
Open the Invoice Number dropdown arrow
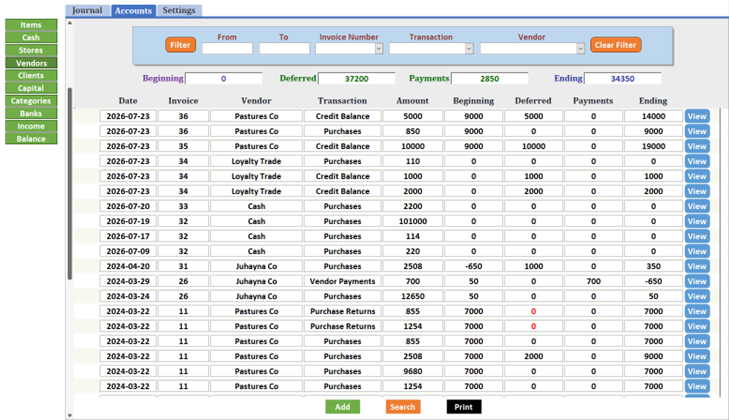(x=378, y=48)
